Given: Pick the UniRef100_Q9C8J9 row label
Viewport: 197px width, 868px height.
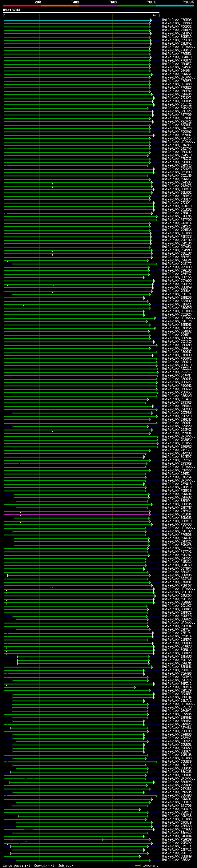Looking at the screenshot, I should pos(177,822).
